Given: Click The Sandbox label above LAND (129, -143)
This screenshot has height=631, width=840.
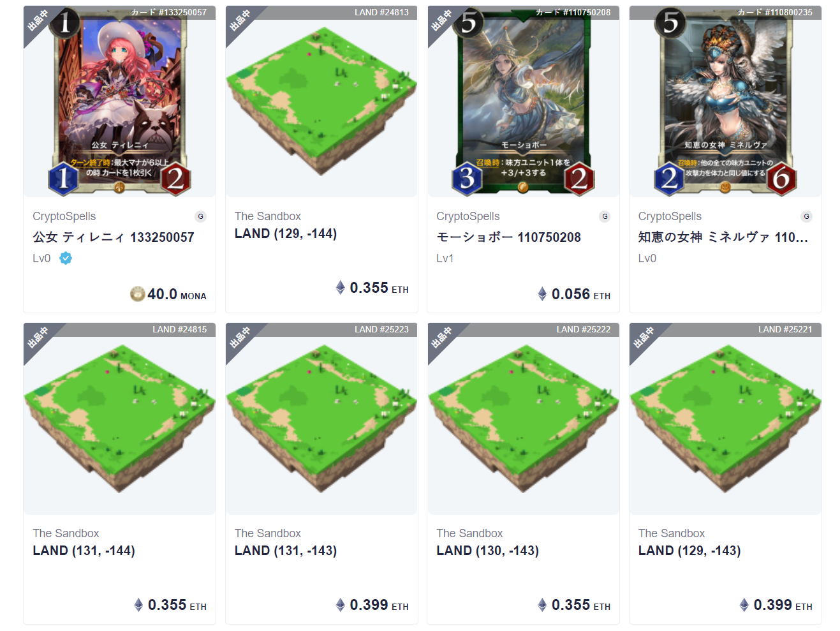Looking at the screenshot, I should point(672,533).
